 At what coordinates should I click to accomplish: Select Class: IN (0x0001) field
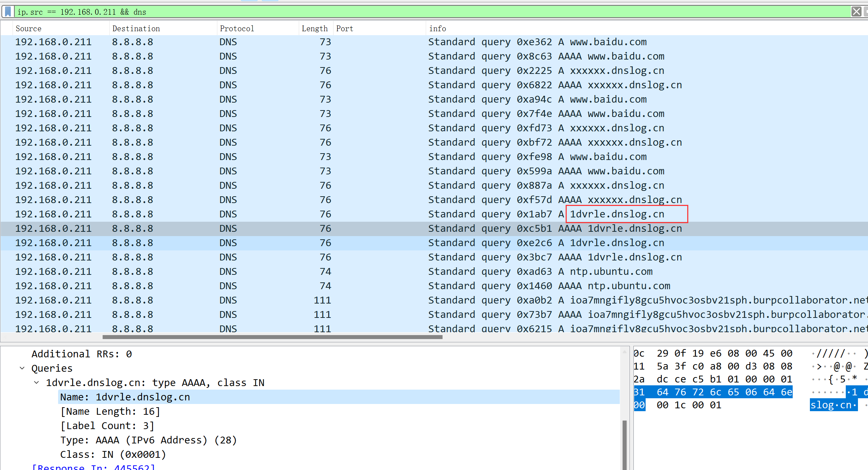pos(113,454)
